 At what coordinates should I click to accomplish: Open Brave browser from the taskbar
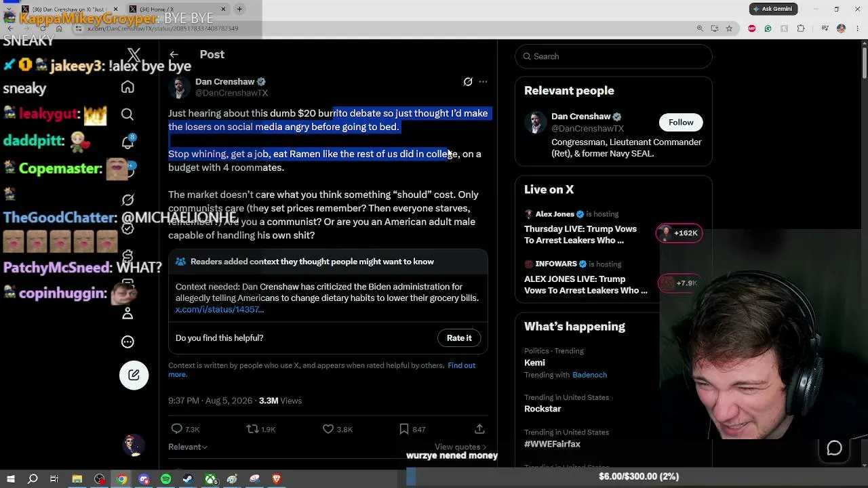[x=276, y=479]
